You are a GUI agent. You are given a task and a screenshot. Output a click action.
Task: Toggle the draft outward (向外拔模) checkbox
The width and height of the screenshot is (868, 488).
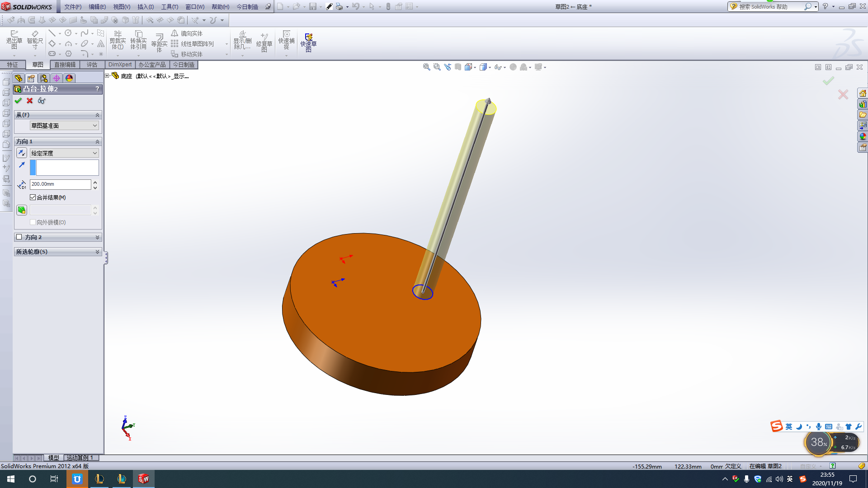point(33,222)
